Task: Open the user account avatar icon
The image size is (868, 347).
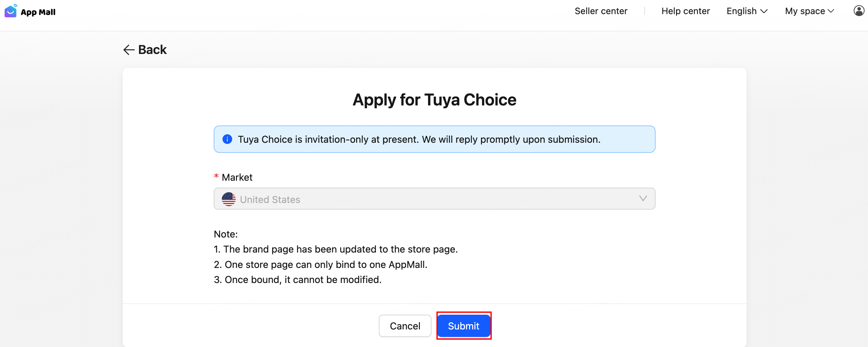Action: [859, 11]
